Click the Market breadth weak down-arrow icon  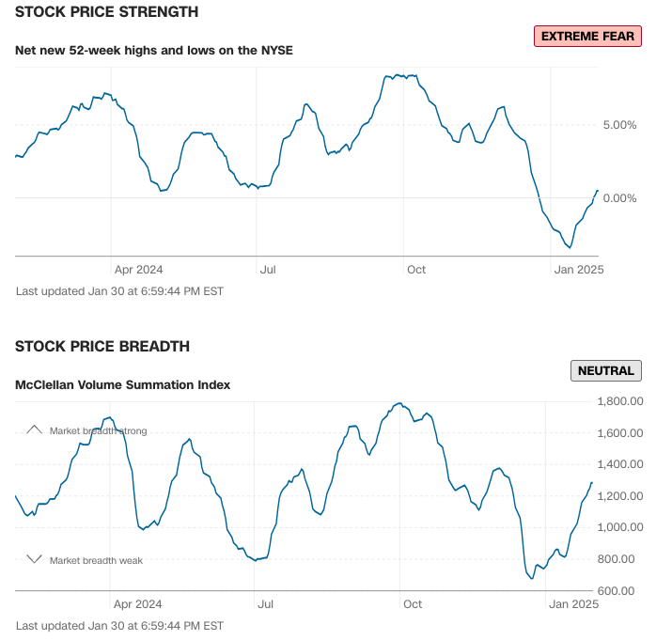(35, 558)
